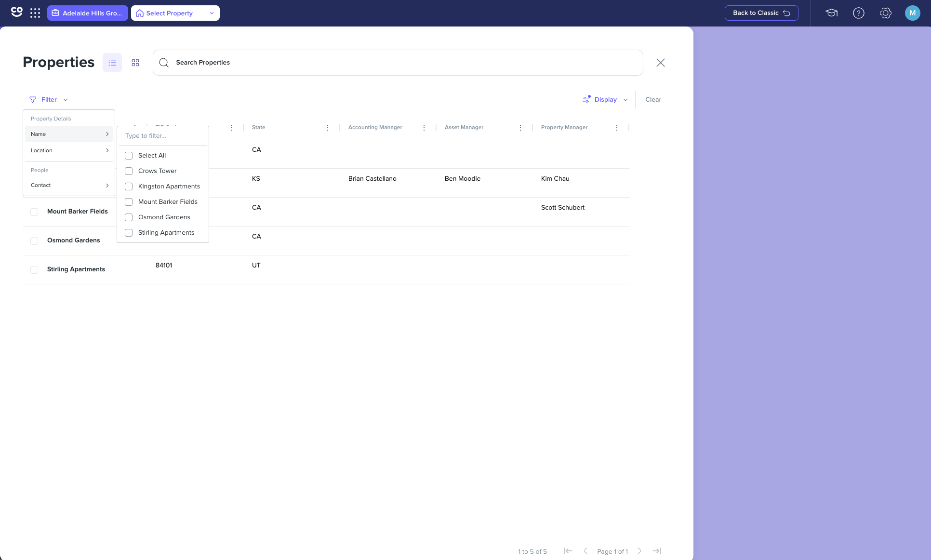The width and height of the screenshot is (931, 560).
Task: Open the Select Property dropdown
Action: [x=175, y=13]
